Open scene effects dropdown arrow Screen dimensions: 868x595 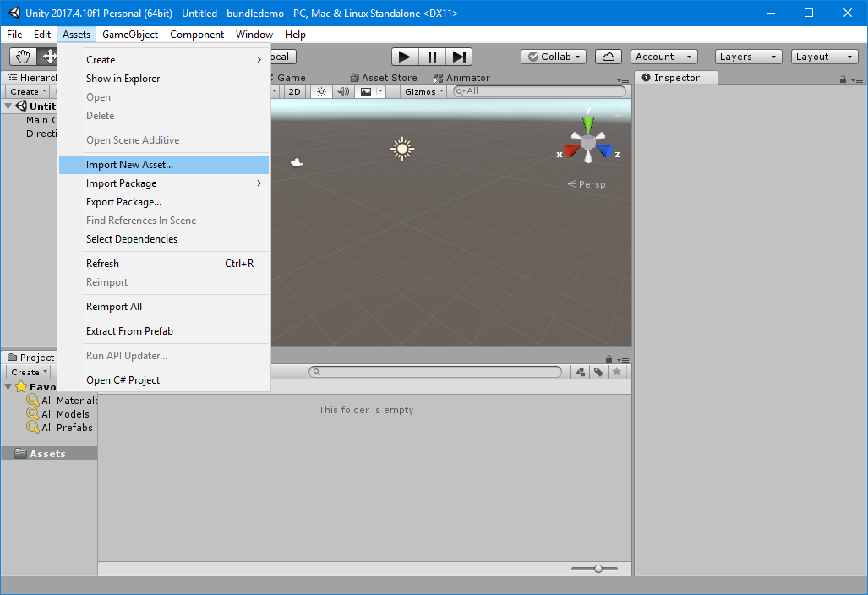380,91
